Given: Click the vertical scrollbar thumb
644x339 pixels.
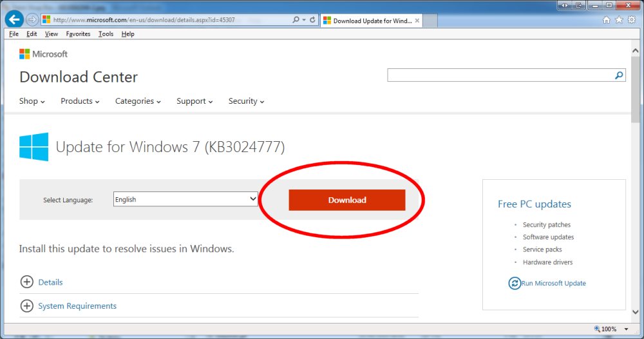Looking at the screenshot, I should [x=636, y=89].
